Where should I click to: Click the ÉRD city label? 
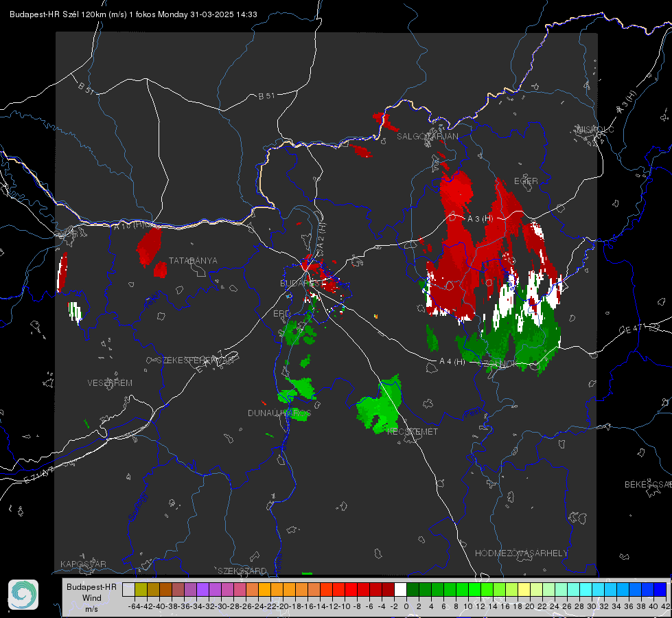pyautogui.click(x=281, y=314)
